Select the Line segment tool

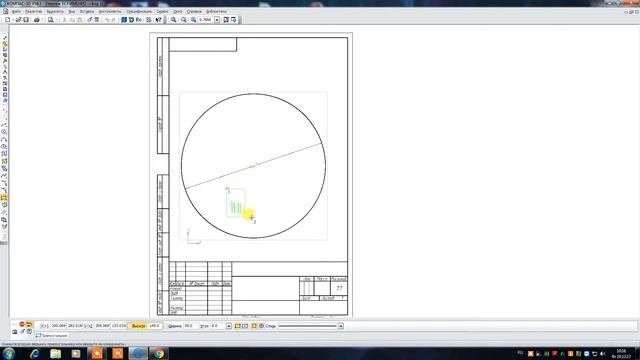tap(4, 124)
